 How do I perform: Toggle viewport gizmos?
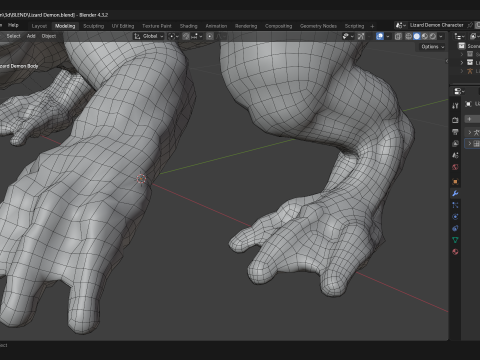361,36
